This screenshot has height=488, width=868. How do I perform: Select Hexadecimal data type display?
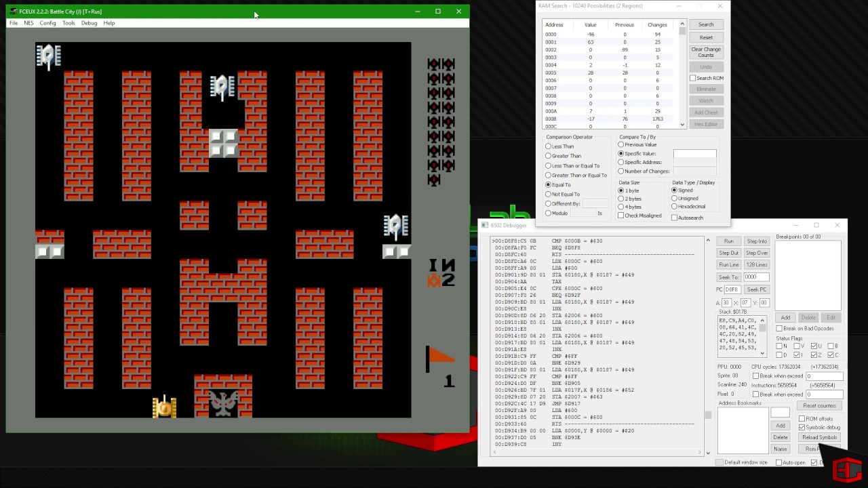674,207
